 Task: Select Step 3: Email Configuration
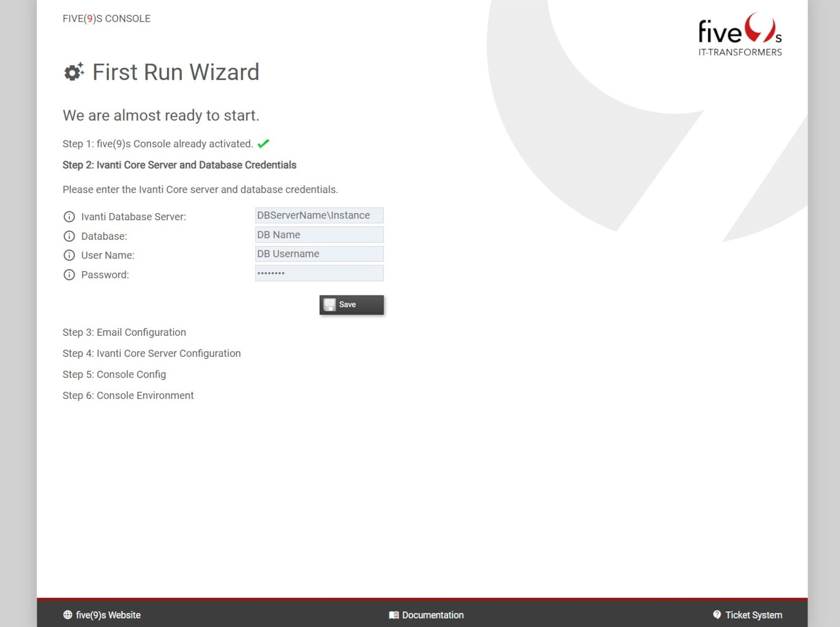coord(124,333)
